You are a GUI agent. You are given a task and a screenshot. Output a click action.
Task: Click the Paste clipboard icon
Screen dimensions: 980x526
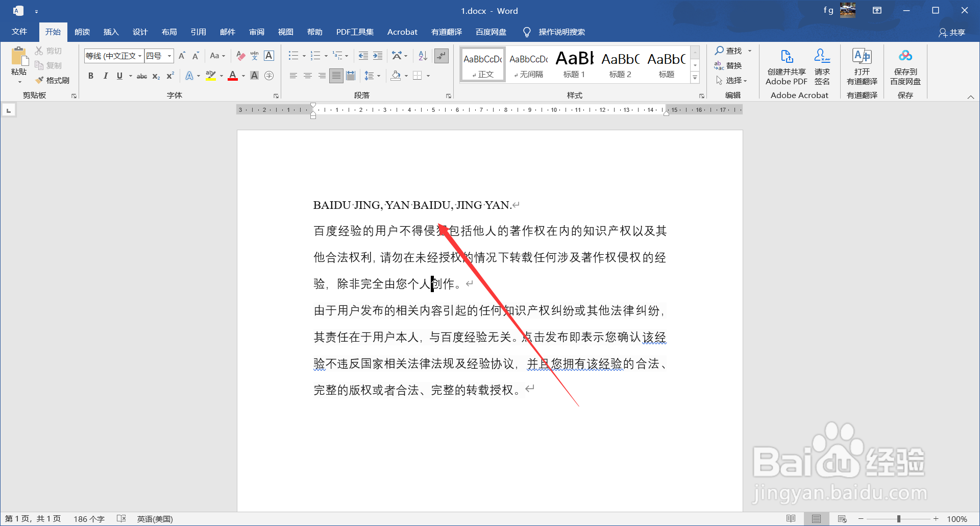pyautogui.click(x=19, y=57)
